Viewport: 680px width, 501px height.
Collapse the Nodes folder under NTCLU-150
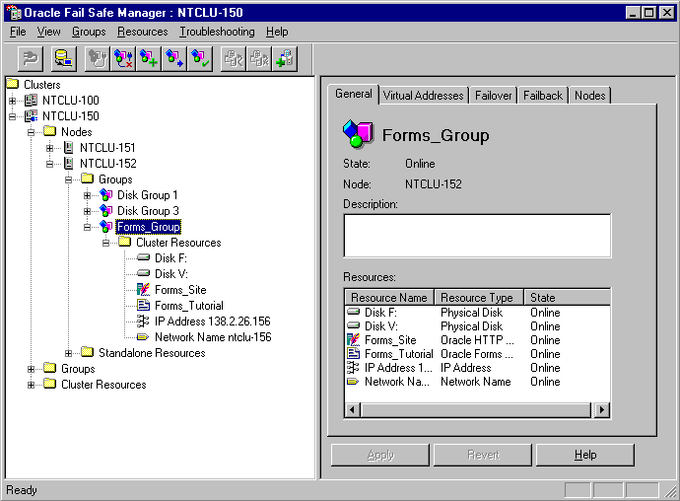pyautogui.click(x=31, y=132)
